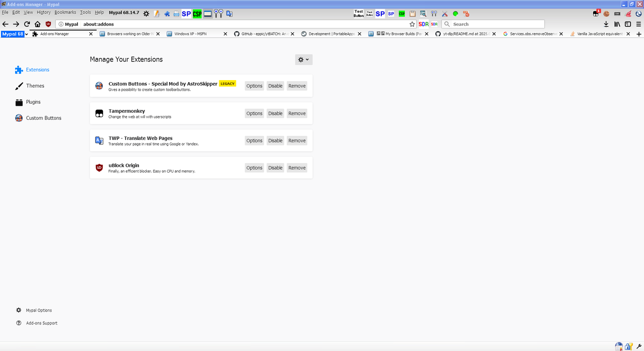The height and width of the screenshot is (351, 644).
Task: Open the Library icon
Action: point(617,24)
